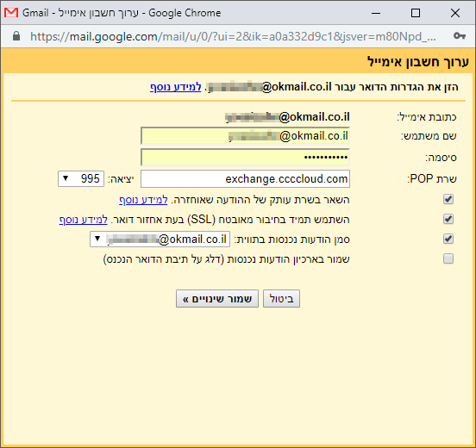Toggle label incoming messages checkbox
Viewport: 476px width, 448px height.
pos(448,239)
